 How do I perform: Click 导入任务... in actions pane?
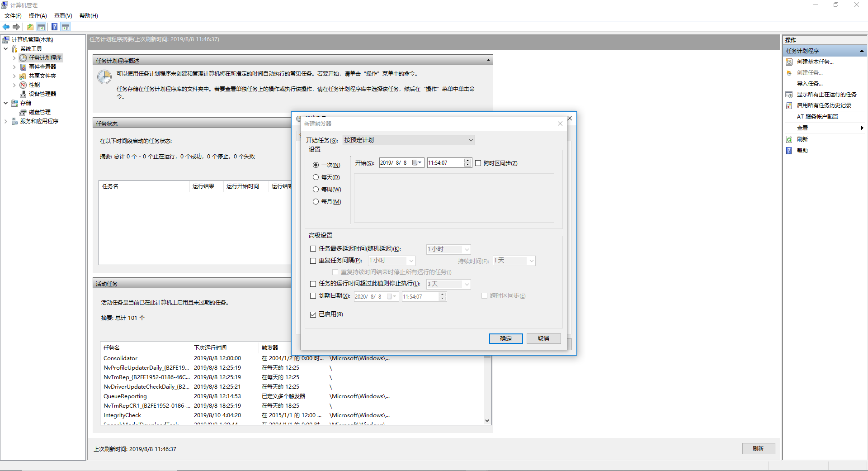coord(810,84)
